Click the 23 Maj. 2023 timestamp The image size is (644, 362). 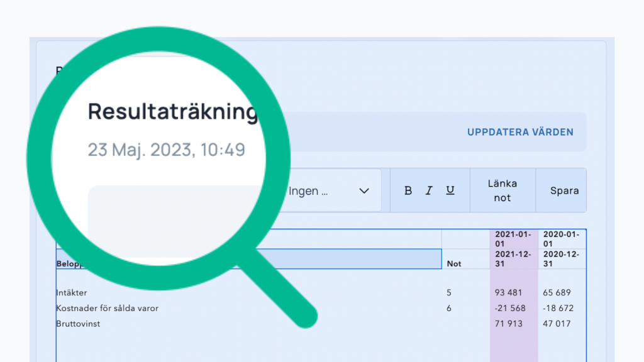point(166,150)
